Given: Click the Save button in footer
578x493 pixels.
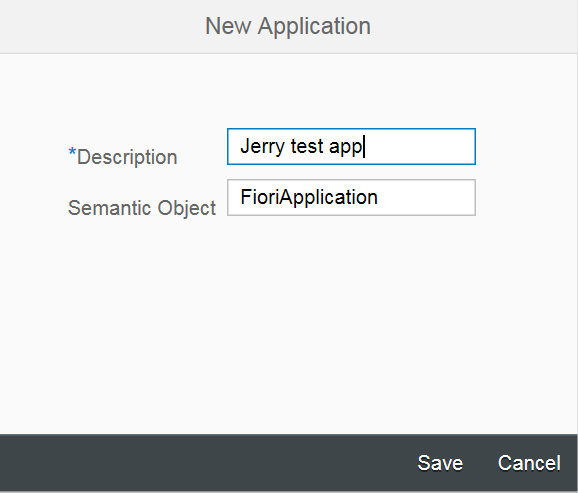Looking at the screenshot, I should (440, 463).
